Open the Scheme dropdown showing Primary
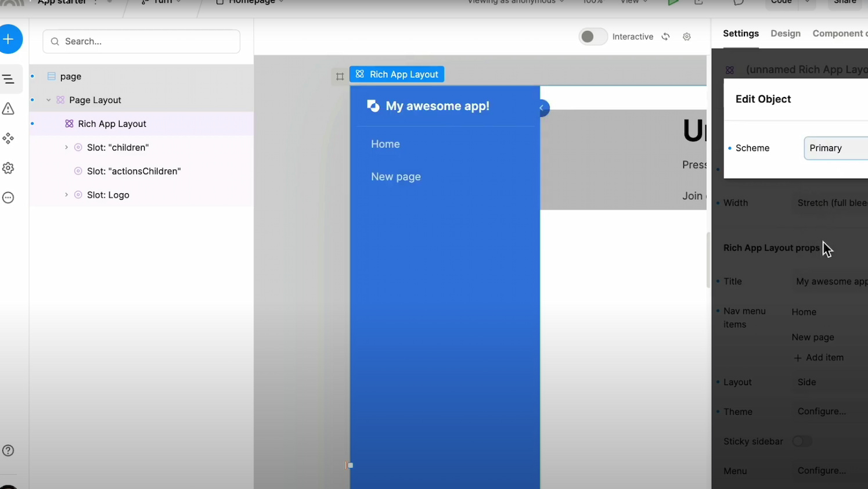 tap(836, 148)
